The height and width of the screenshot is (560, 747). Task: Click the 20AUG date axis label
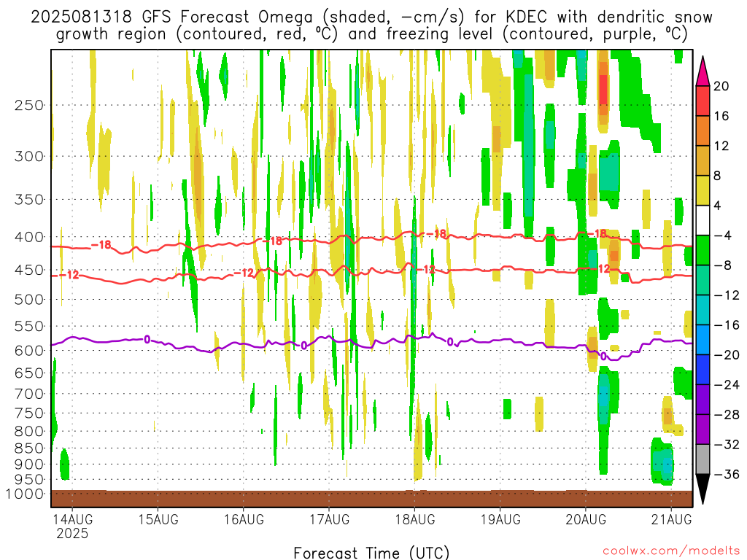click(x=586, y=519)
